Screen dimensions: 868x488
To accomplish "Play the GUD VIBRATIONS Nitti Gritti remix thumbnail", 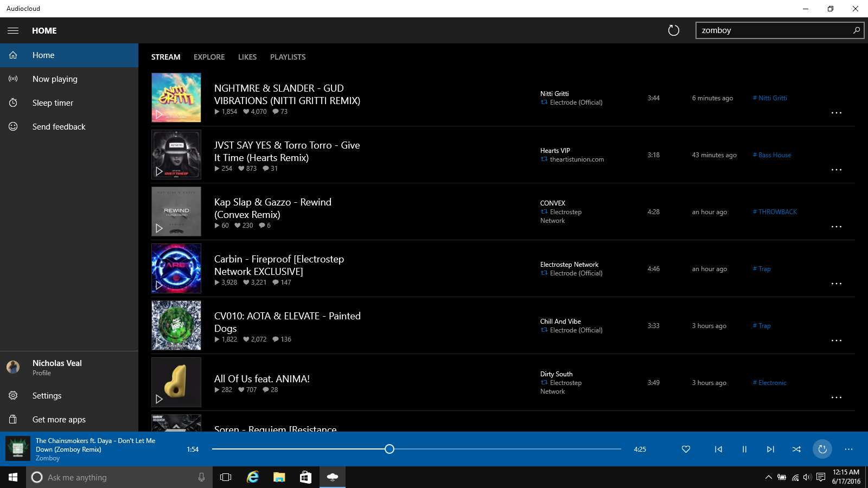I will pyautogui.click(x=176, y=98).
